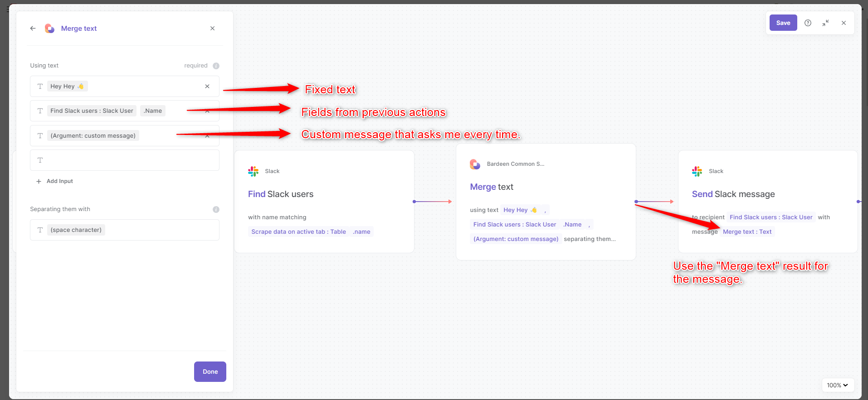Click Find Slack users : Slack User chip in Merge card

point(515,224)
